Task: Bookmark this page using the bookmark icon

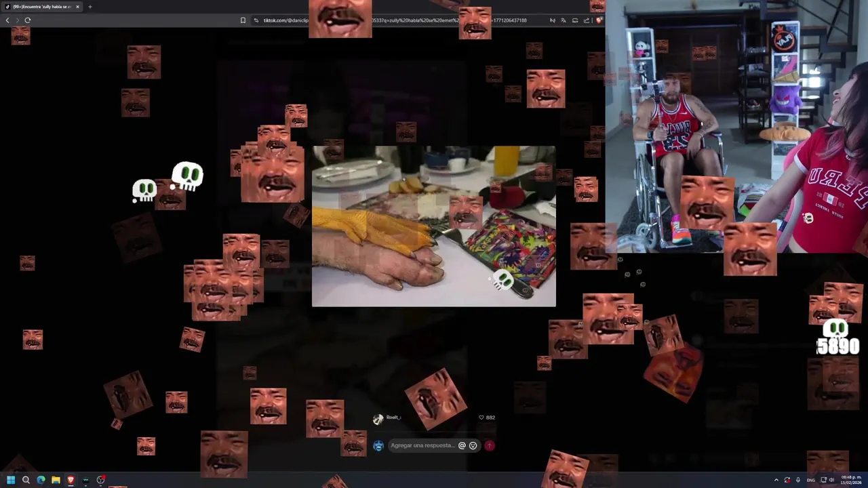Action: tap(243, 20)
